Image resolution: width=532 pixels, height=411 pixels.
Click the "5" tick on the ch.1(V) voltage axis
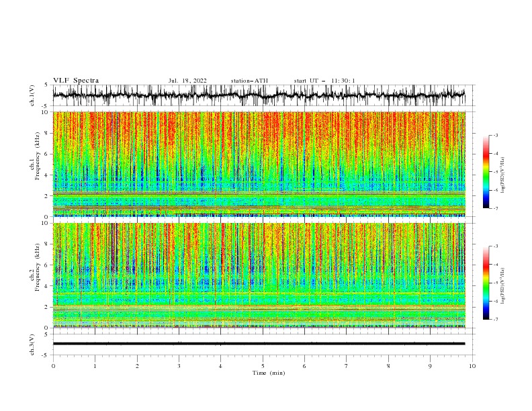(46, 85)
